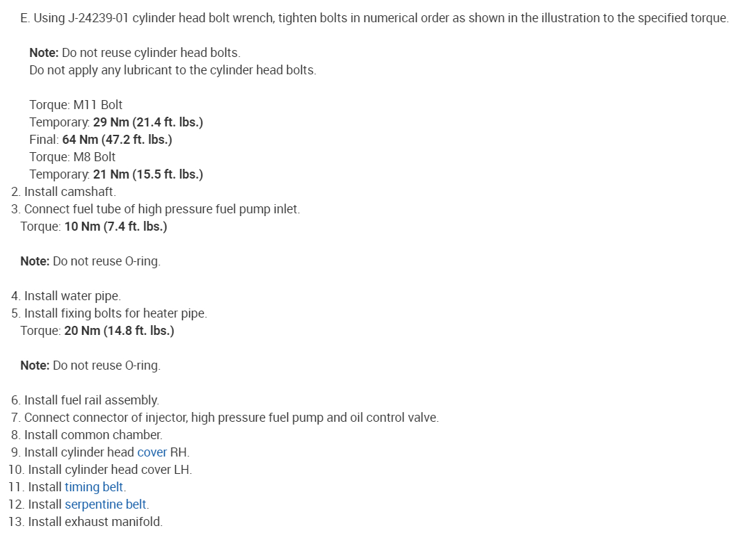The height and width of the screenshot is (542, 756).
Task: Click the "21 Nm (15.5 ft. lbs.)" value
Action: tap(147, 174)
